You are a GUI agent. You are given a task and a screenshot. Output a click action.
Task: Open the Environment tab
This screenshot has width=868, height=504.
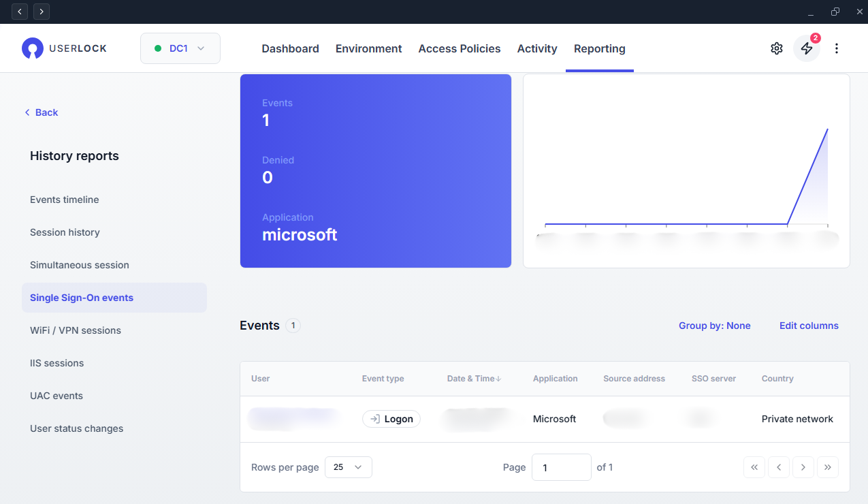click(x=369, y=48)
